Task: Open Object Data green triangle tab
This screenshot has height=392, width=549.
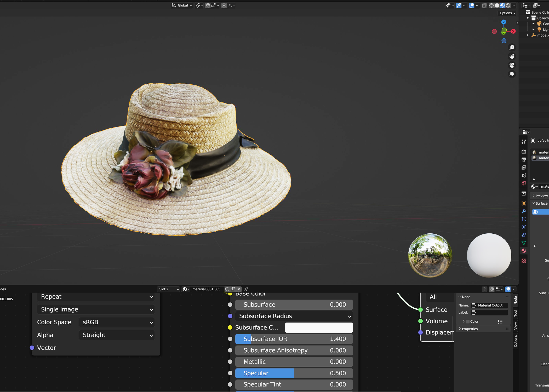Action: [x=524, y=243]
